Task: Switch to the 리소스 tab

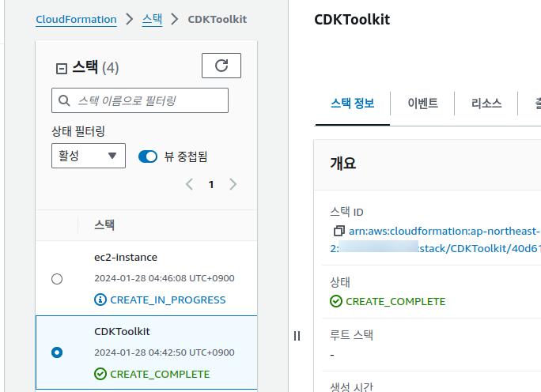Action: coord(486,103)
